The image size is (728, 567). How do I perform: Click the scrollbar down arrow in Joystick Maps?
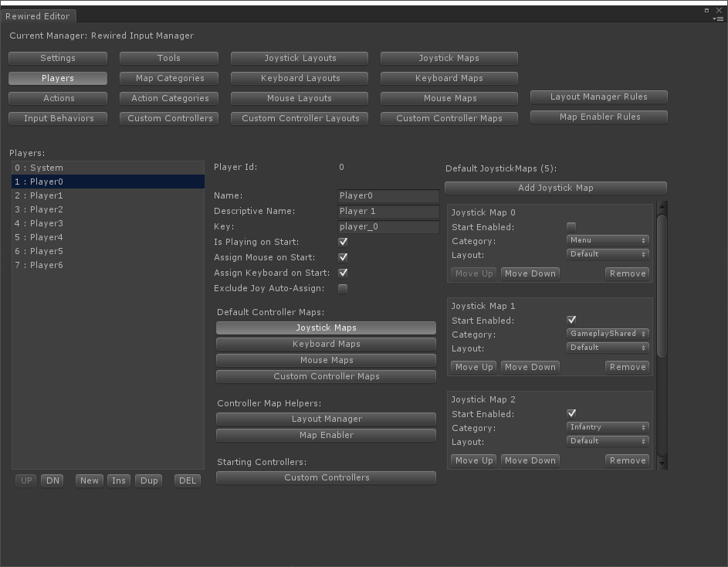[662, 463]
